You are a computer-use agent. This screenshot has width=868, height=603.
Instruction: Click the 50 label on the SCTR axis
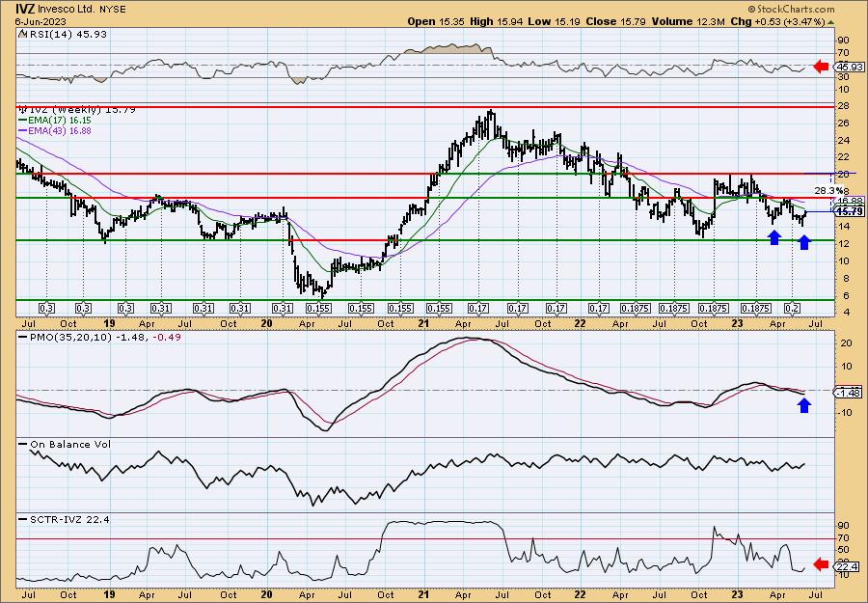(x=843, y=550)
